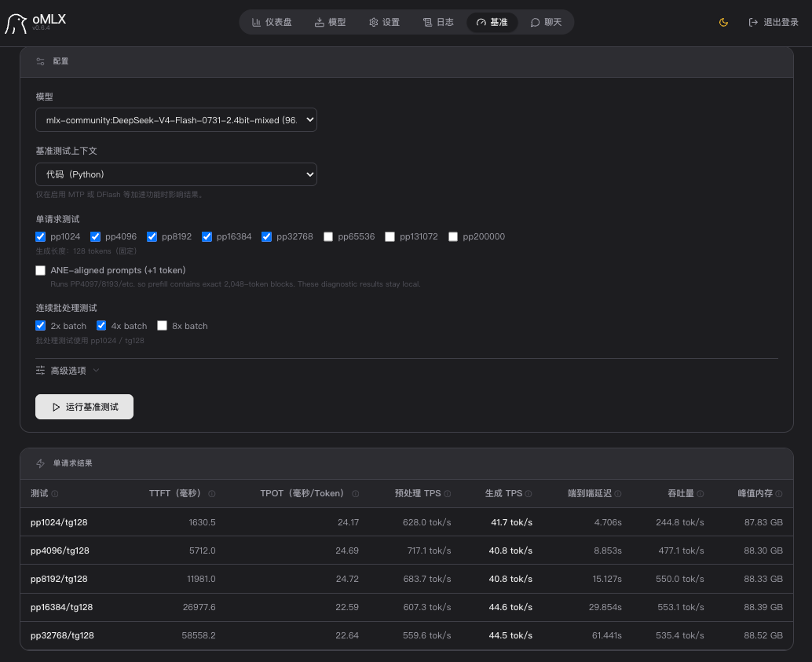Viewport: 812px width, 662px height.
Task: Enable the pp200000 checkbox
Action: pos(453,236)
